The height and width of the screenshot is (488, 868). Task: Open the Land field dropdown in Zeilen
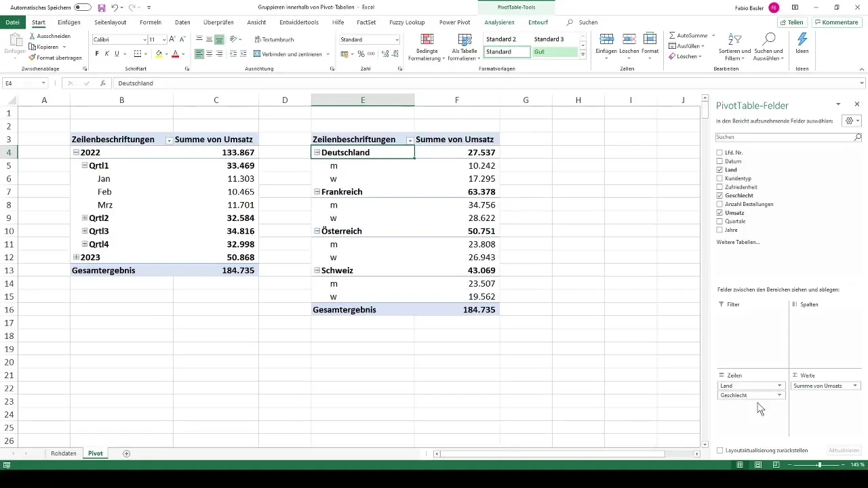tap(779, 386)
